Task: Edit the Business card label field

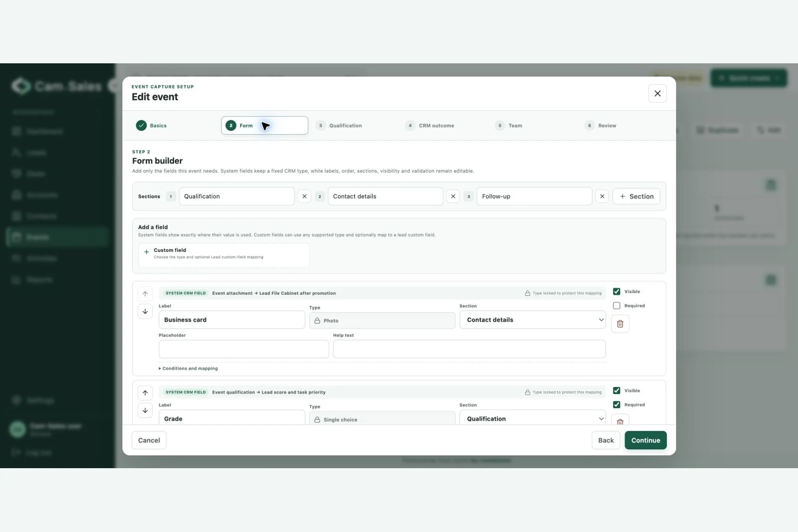Action: point(232,320)
